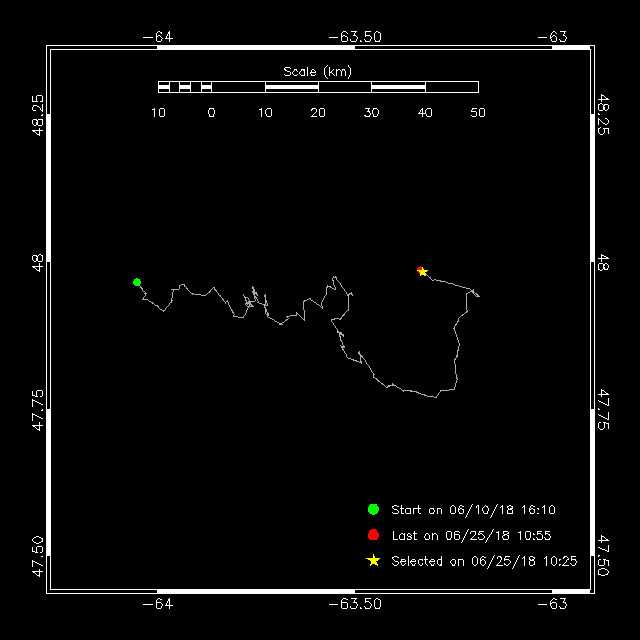Click the yellow star in the legend
This screenshot has width=640, height=640.
click(373, 561)
